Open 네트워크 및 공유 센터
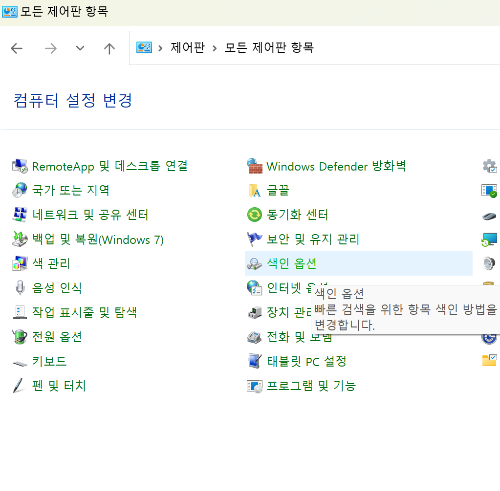 90,215
